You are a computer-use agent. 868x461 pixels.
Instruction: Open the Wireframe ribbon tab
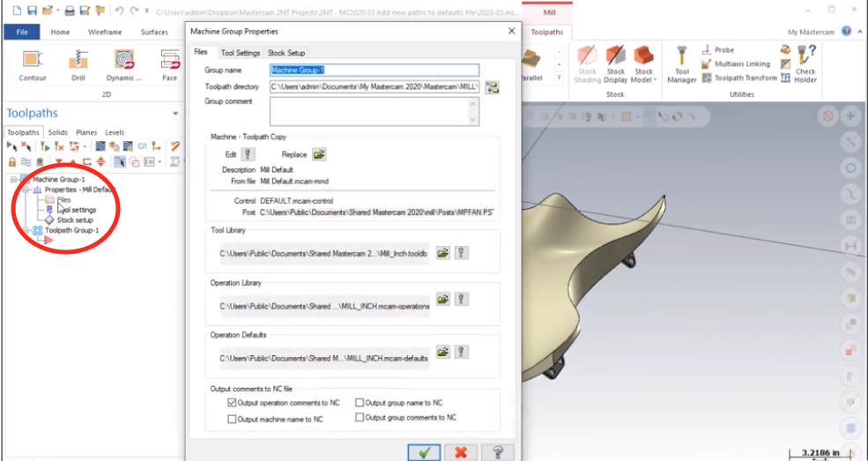[105, 32]
